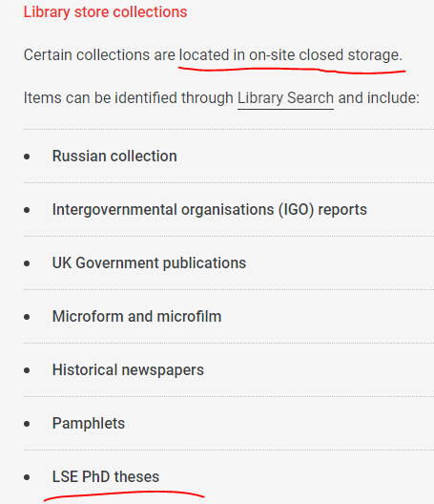Click the Pamphlets list item
This screenshot has height=504, width=434.
(89, 423)
